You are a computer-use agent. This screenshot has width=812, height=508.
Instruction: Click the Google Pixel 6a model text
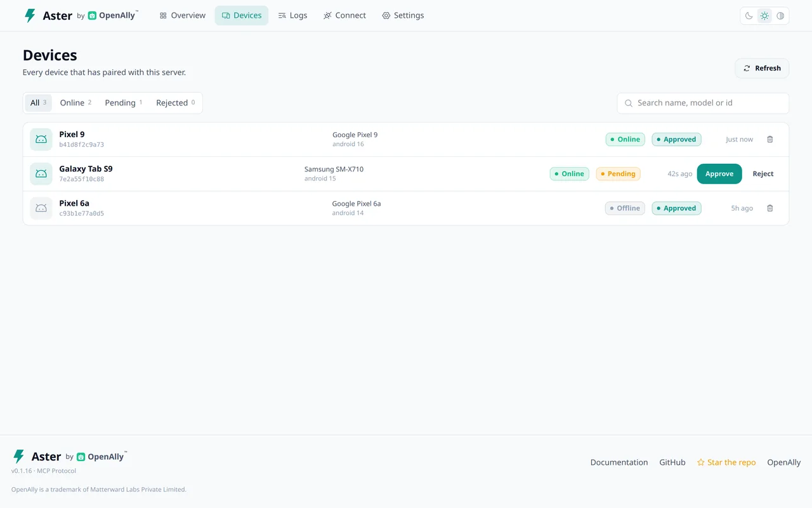coord(357,203)
